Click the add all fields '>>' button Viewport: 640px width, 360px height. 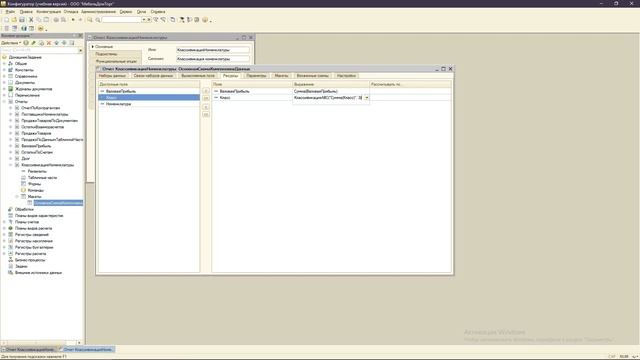(206, 98)
